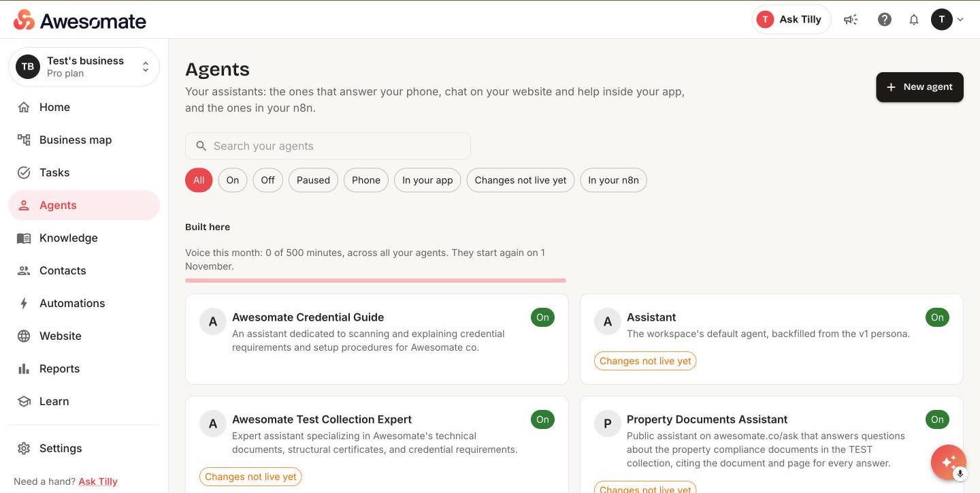
Task: Click the Search your agents field
Action: click(328, 146)
